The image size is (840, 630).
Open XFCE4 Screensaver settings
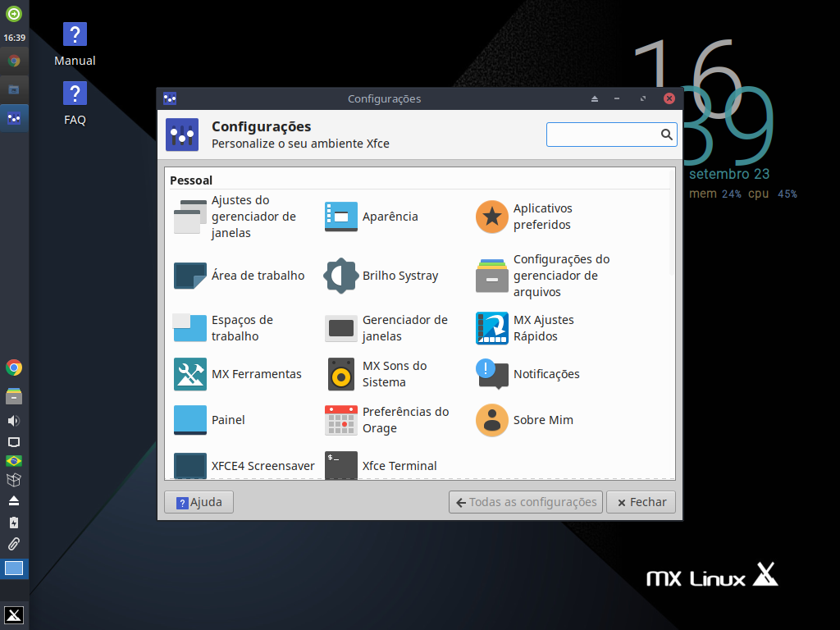[x=244, y=466]
